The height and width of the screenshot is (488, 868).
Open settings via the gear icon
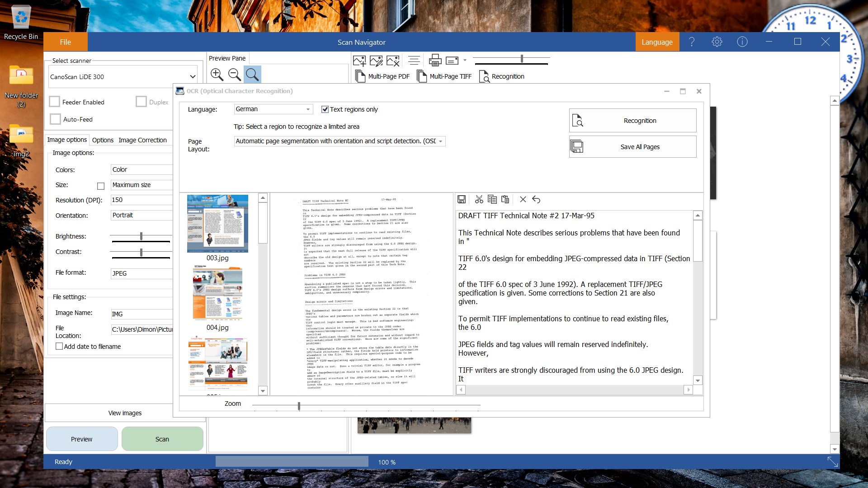(x=717, y=42)
